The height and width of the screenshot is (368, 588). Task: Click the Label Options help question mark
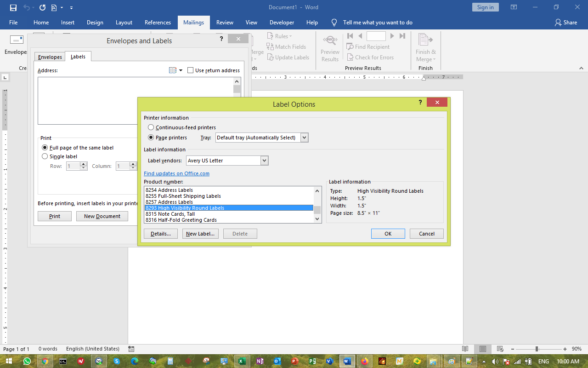(420, 103)
